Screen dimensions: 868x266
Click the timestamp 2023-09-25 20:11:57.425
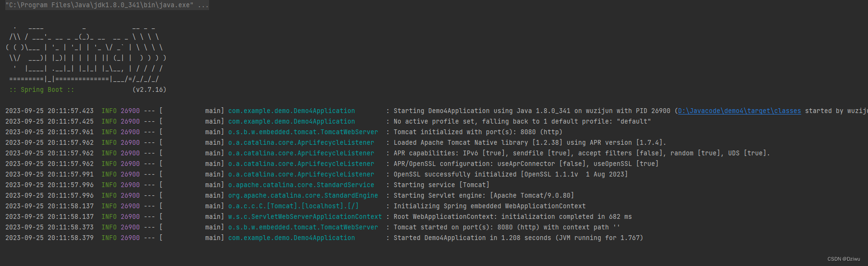pyautogui.click(x=50, y=122)
